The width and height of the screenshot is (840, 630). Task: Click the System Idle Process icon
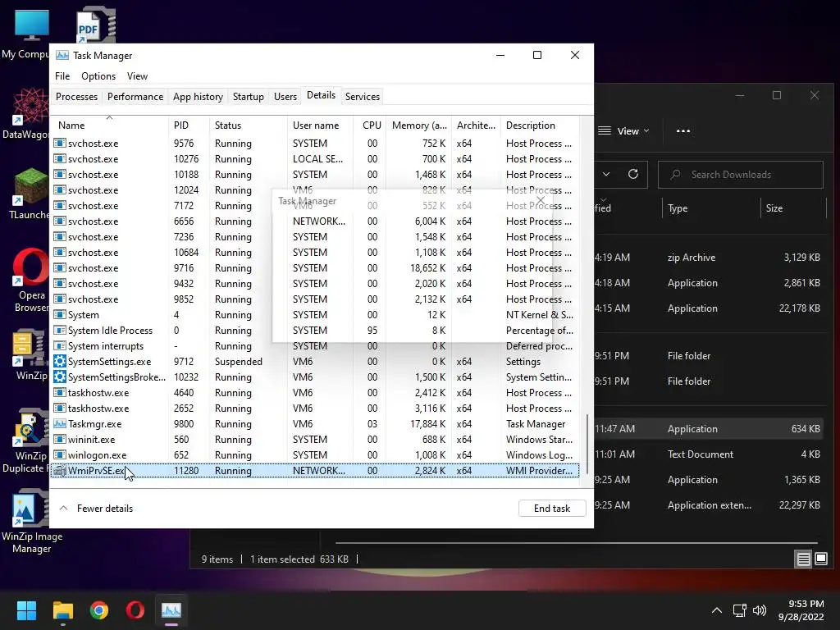pyautogui.click(x=59, y=331)
